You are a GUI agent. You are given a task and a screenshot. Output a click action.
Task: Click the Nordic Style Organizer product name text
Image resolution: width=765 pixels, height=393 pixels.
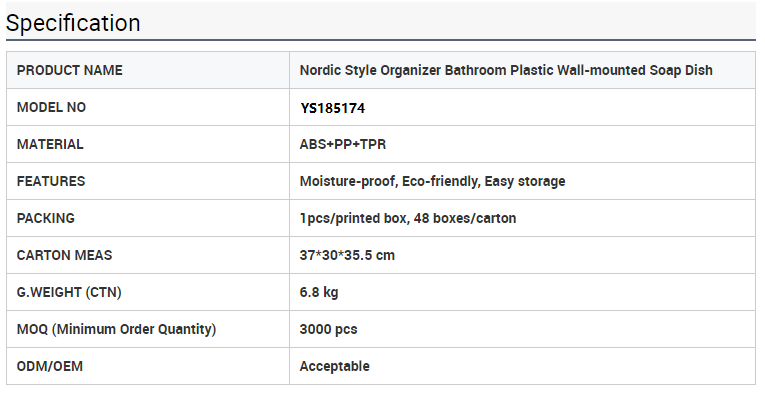(506, 70)
